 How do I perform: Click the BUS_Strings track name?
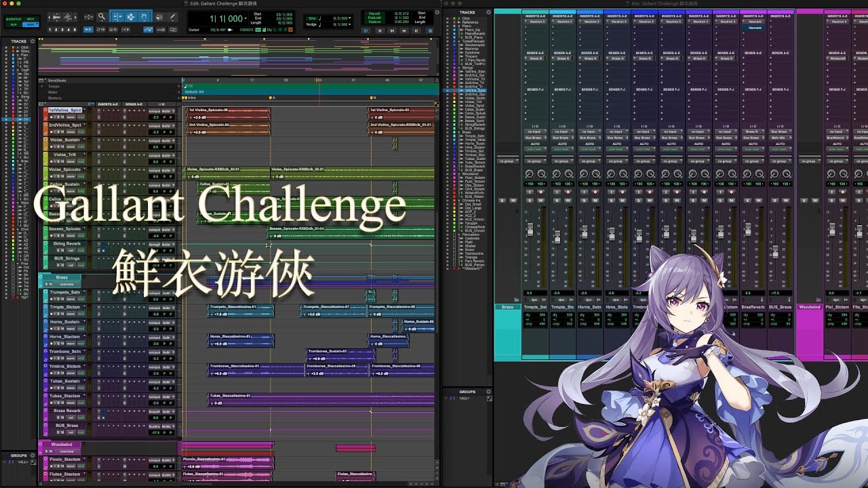point(67,258)
